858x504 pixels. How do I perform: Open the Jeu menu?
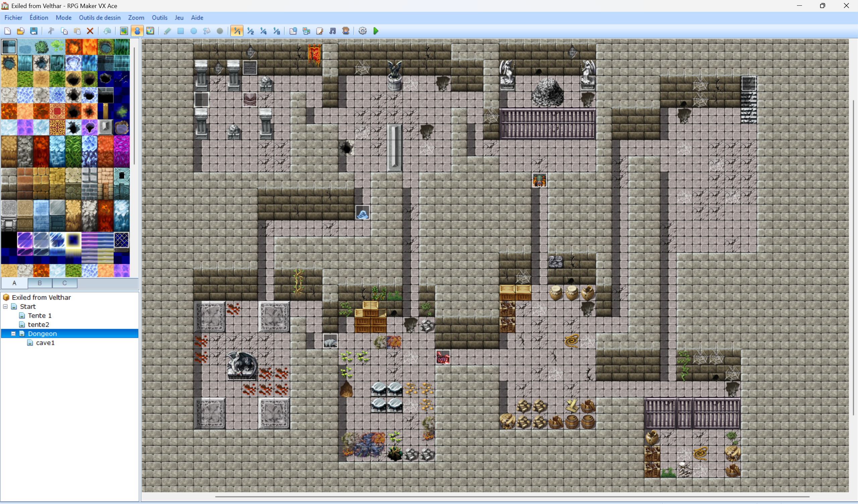179,18
